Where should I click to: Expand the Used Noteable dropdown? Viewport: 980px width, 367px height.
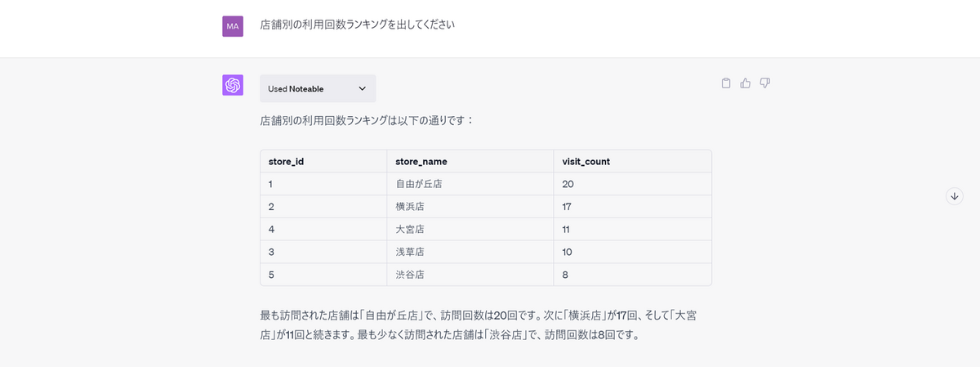[318, 88]
